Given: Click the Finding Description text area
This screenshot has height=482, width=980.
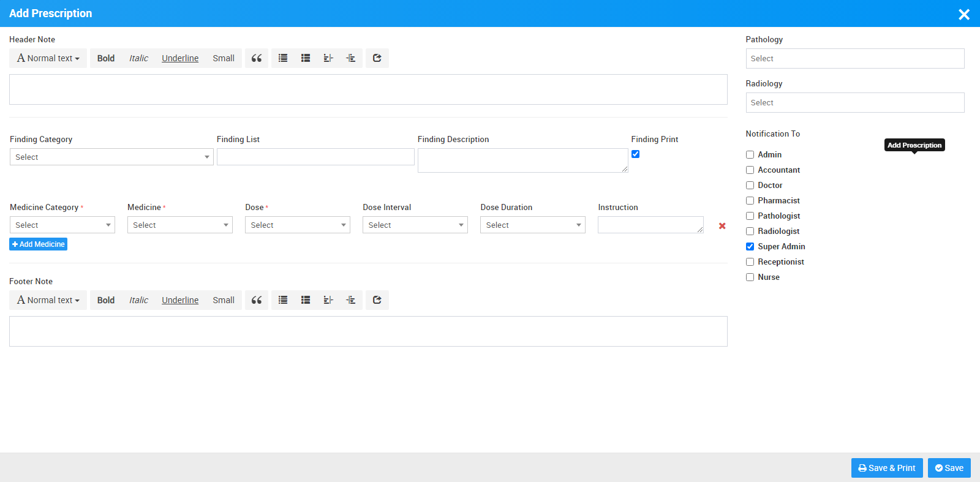Looking at the screenshot, I should (x=523, y=160).
